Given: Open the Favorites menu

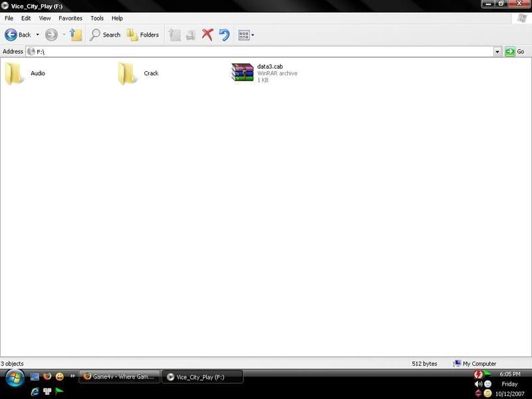Looking at the screenshot, I should click(x=70, y=19).
